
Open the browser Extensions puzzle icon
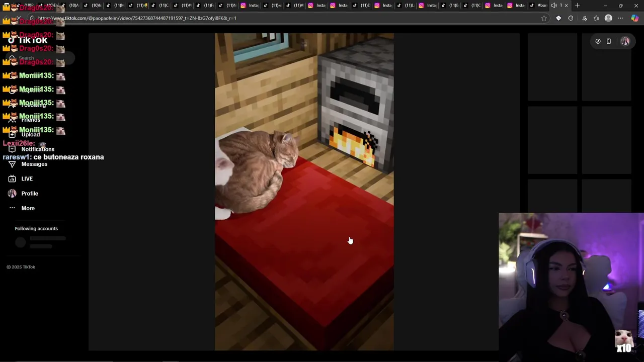point(571,18)
